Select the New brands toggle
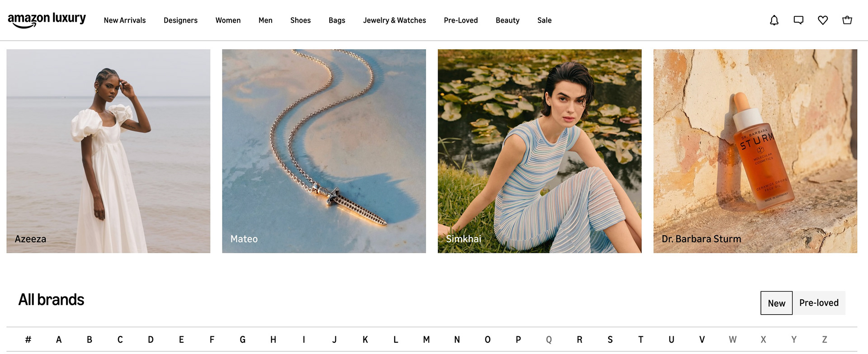The image size is (868, 354). (x=776, y=303)
